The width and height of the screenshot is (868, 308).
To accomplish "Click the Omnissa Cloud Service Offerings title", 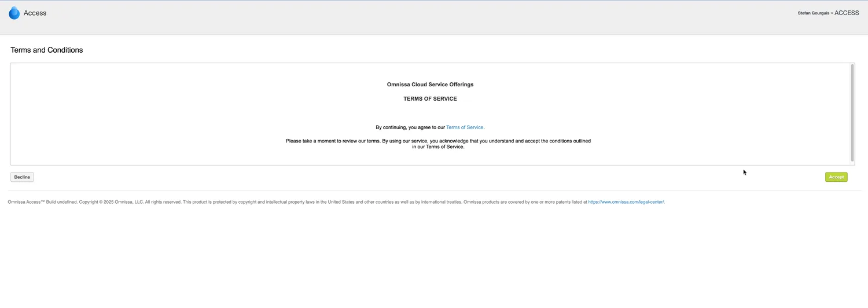I will click(430, 85).
